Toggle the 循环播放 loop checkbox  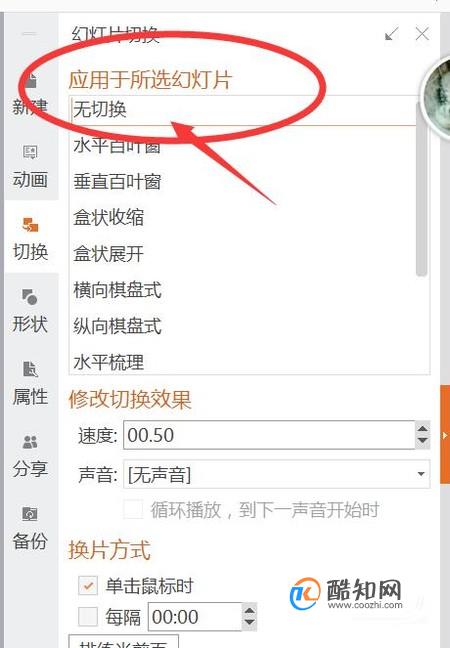tap(134, 510)
